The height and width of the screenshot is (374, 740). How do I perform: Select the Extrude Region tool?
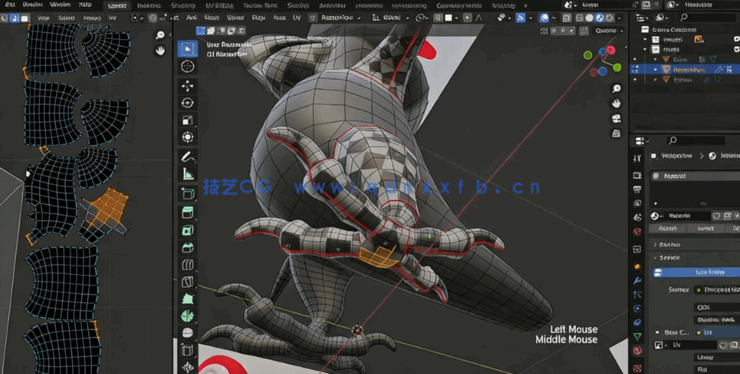tap(188, 212)
